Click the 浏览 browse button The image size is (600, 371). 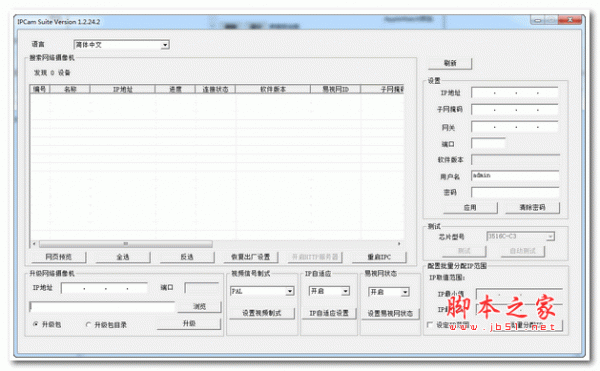199,307
